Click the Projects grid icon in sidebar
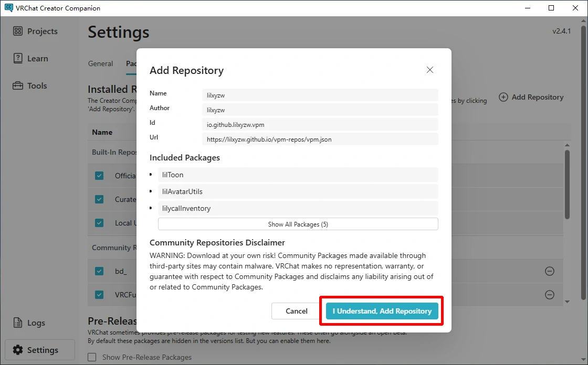The height and width of the screenshot is (365, 588). pyautogui.click(x=18, y=31)
